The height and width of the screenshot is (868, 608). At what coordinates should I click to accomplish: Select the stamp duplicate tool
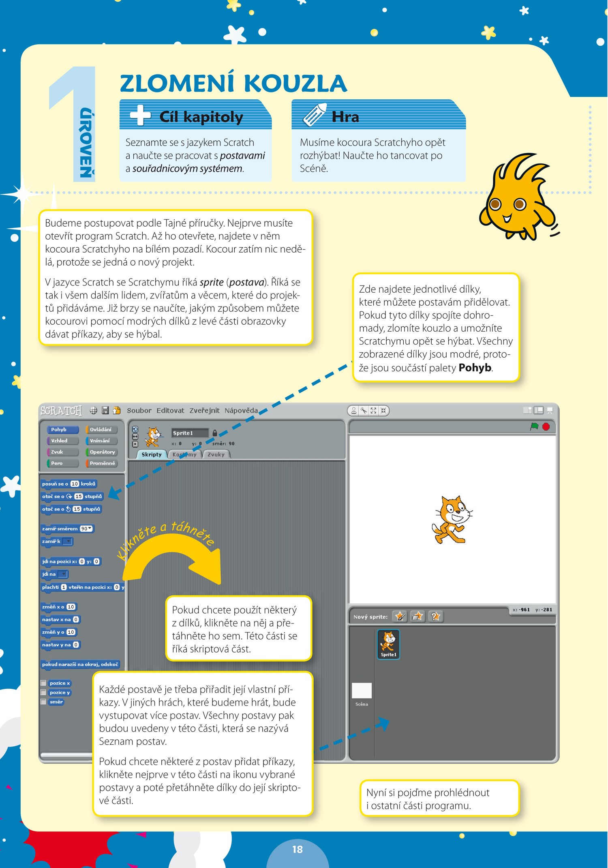(354, 411)
